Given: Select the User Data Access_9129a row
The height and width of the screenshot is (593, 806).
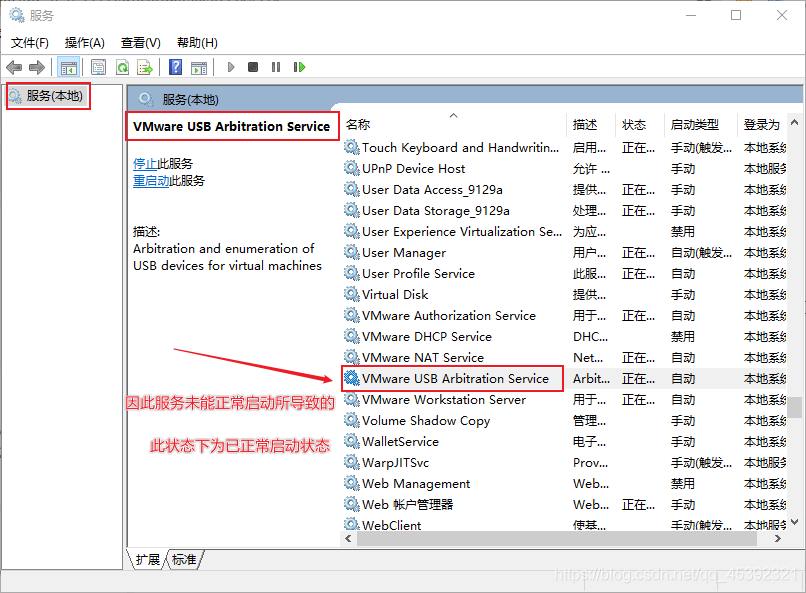Looking at the screenshot, I should (564, 190).
